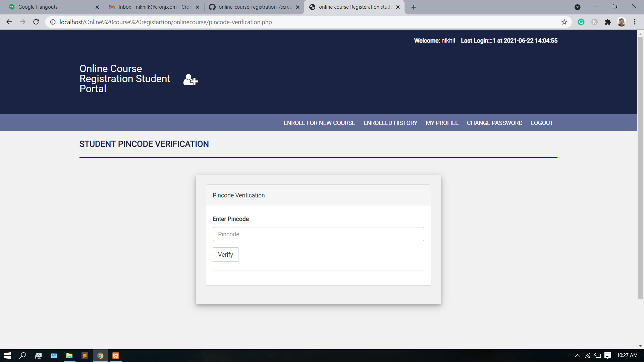View site information icon in address bar
This screenshot has width=644, height=362.
click(53, 22)
